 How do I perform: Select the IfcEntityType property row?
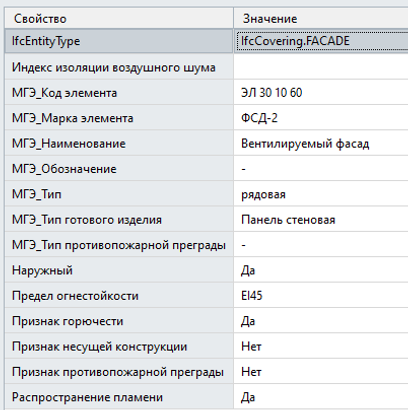tap(119, 41)
